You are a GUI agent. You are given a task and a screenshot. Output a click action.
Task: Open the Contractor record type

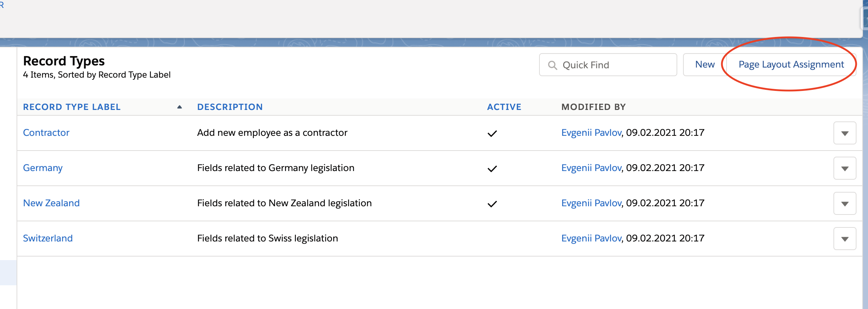coord(46,133)
